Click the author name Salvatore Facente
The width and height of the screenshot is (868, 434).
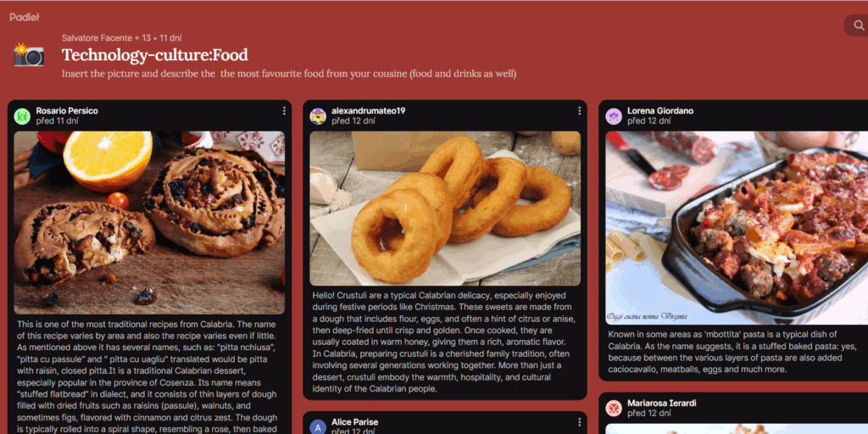(97, 38)
